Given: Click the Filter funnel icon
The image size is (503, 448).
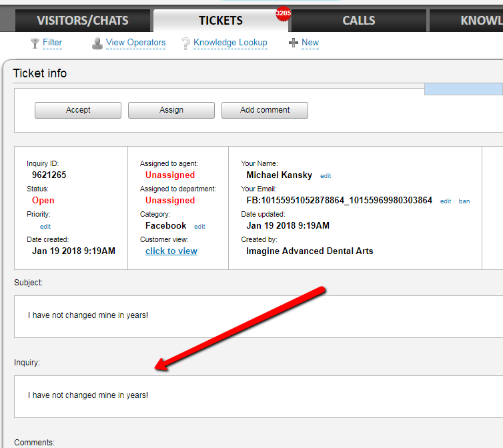Looking at the screenshot, I should click(x=35, y=43).
